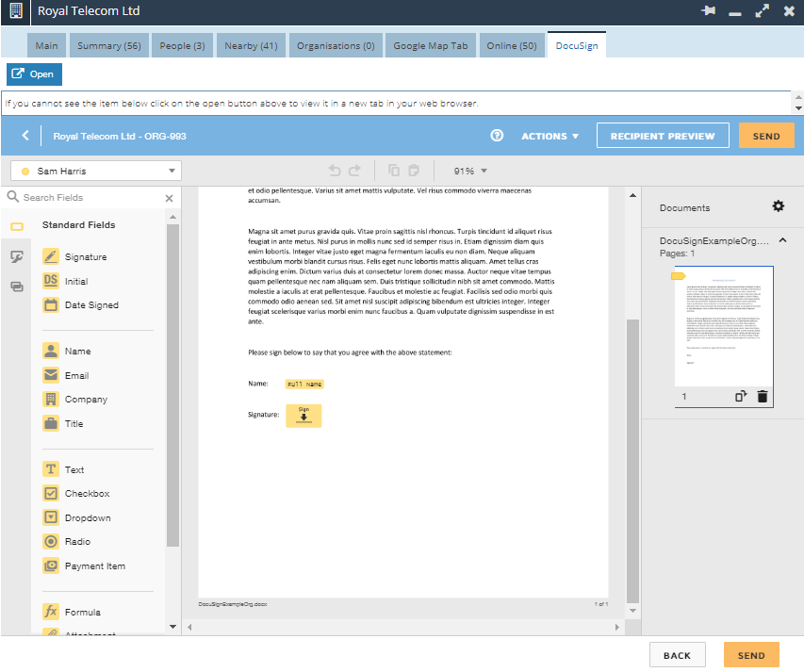Choose the Date Signed calendar icon

click(x=51, y=305)
